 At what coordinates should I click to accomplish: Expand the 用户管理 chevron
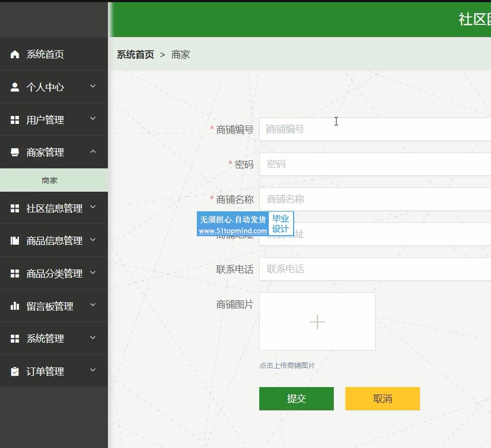coord(93,119)
